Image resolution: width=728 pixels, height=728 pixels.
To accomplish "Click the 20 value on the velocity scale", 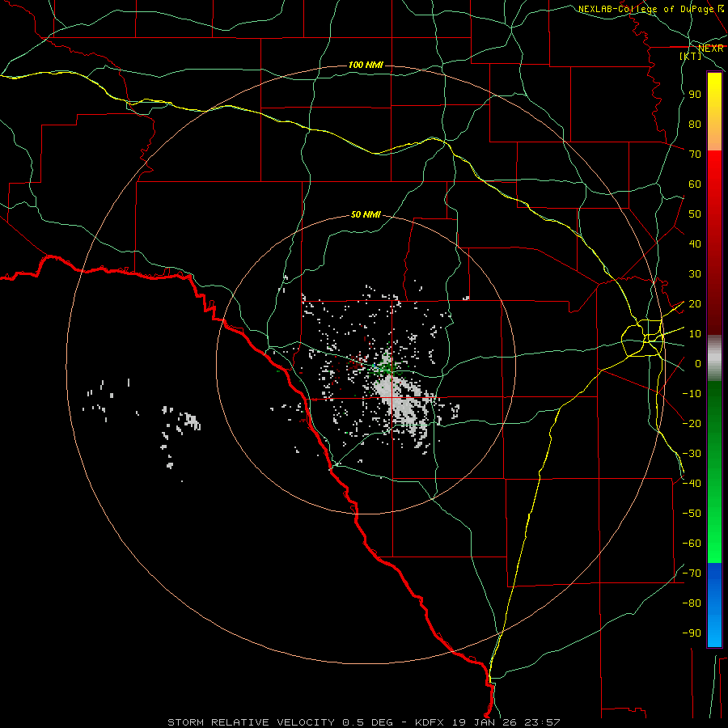I will point(695,303).
